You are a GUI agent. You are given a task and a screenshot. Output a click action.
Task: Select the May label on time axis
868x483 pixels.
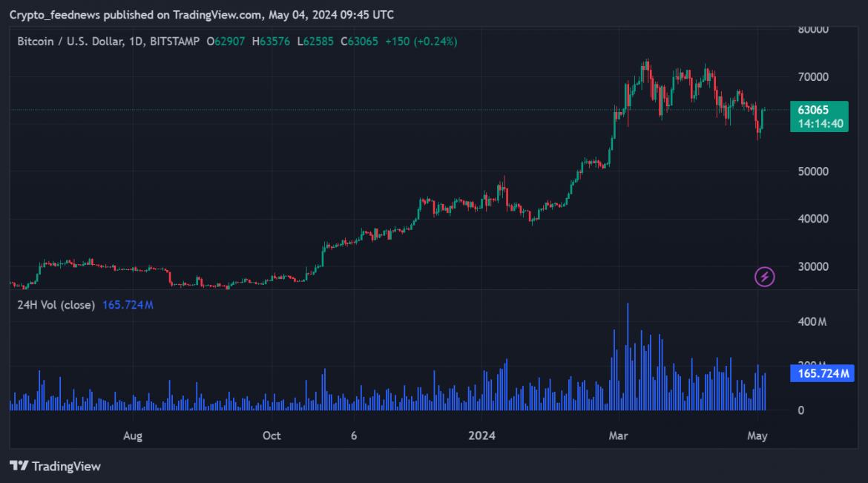757,436
